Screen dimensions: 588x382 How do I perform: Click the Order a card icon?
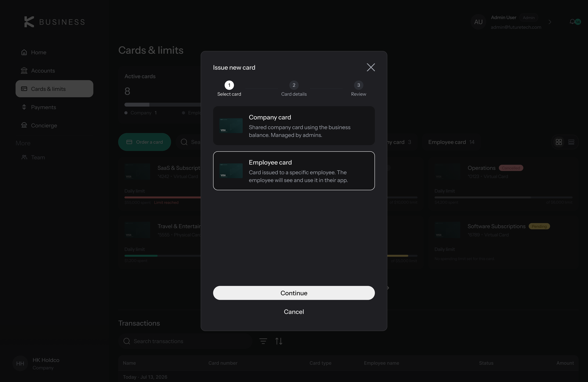129,142
